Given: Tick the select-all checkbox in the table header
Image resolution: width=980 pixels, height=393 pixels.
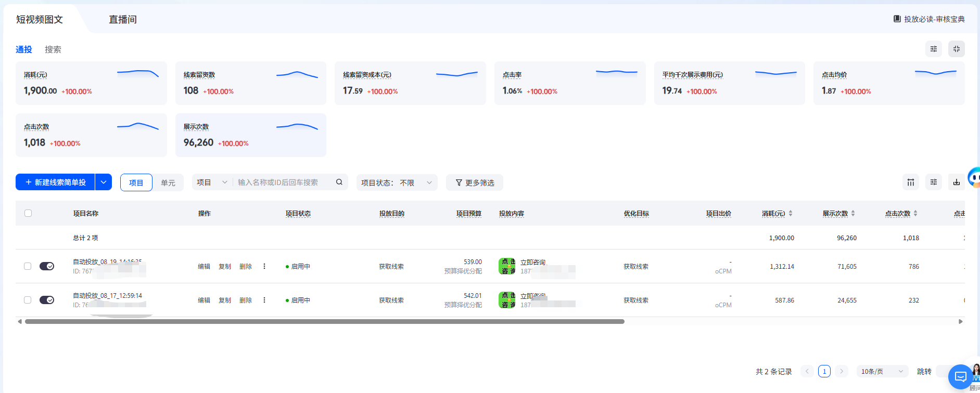Looking at the screenshot, I should pyautogui.click(x=28, y=213).
